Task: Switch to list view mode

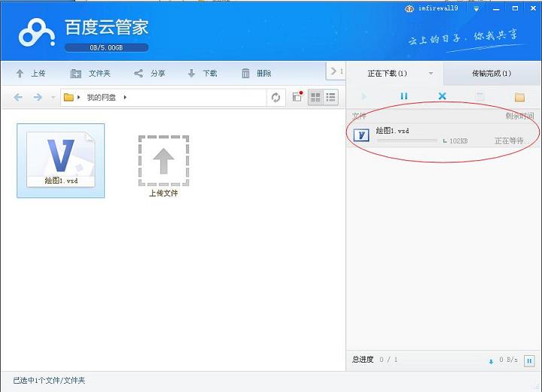Action: coord(330,98)
